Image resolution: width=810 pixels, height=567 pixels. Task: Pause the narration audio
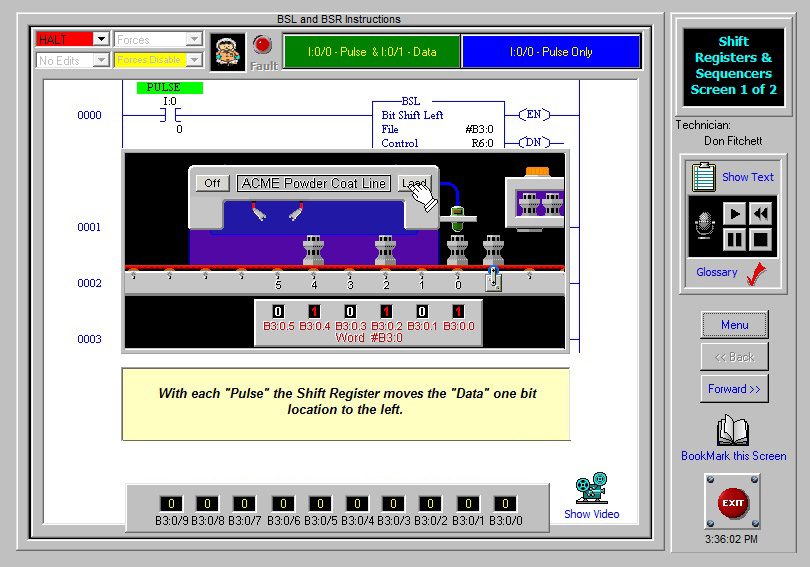(x=735, y=239)
